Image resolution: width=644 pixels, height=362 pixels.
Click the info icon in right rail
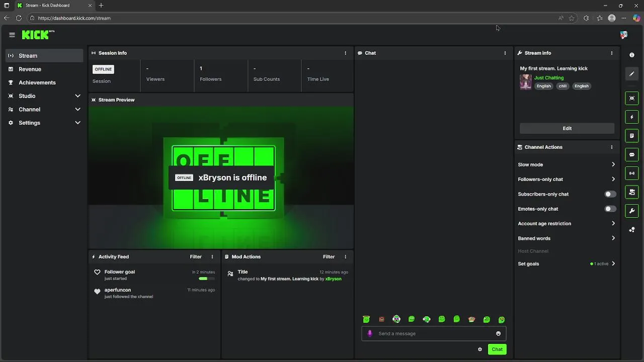[x=632, y=55]
